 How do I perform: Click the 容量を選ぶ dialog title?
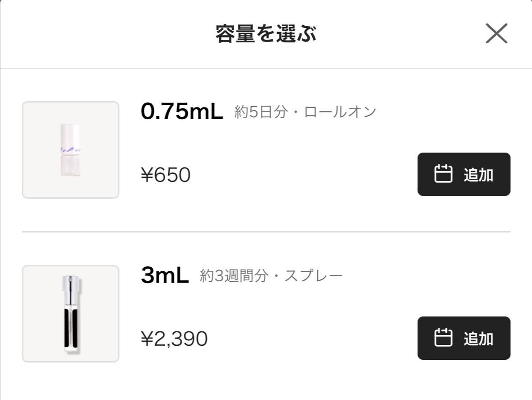[x=266, y=33]
